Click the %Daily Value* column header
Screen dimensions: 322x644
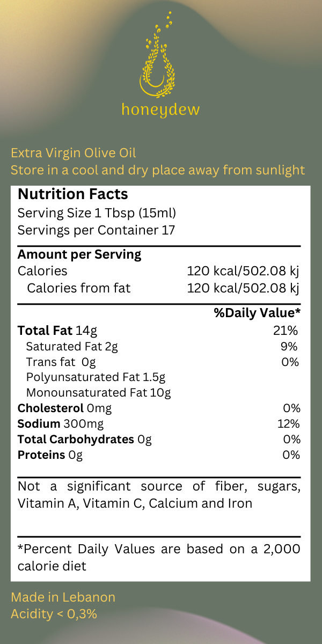pos(257,313)
